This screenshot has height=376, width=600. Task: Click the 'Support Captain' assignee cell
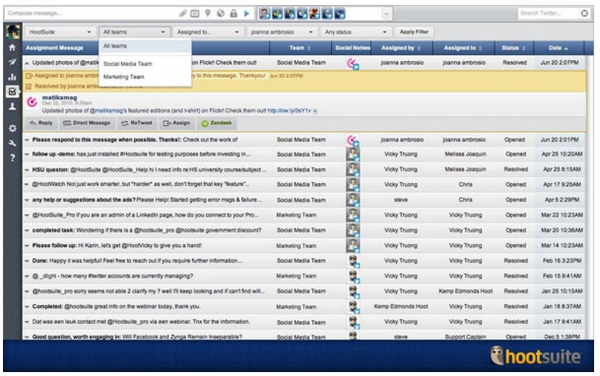click(x=465, y=337)
